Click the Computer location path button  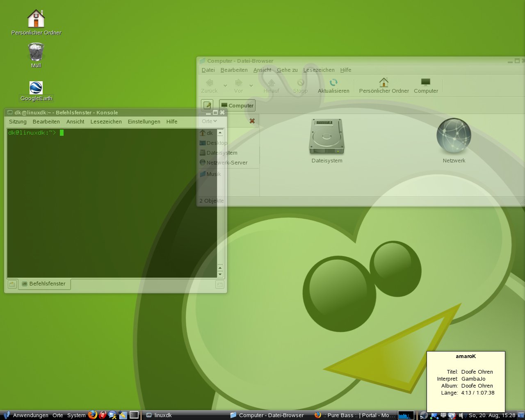pos(237,105)
